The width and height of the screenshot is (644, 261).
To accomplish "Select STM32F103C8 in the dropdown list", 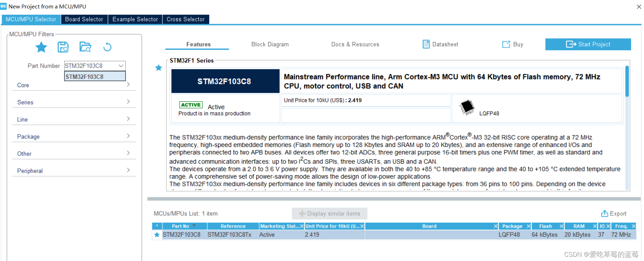I will click(95, 76).
